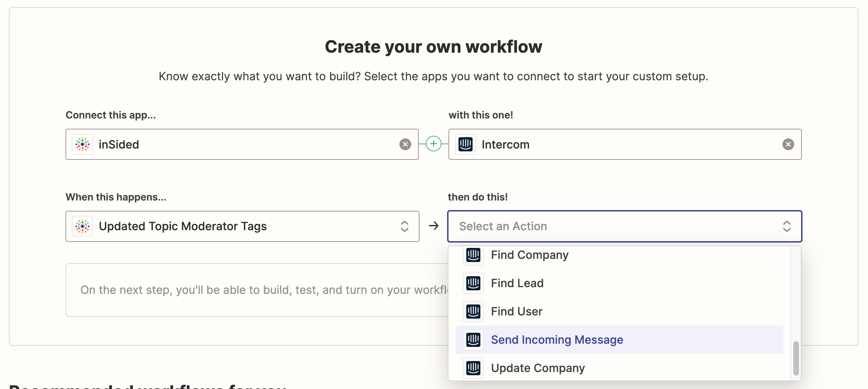The width and height of the screenshot is (868, 389).
Task: Click the inSided logo in app field
Action: [x=82, y=144]
